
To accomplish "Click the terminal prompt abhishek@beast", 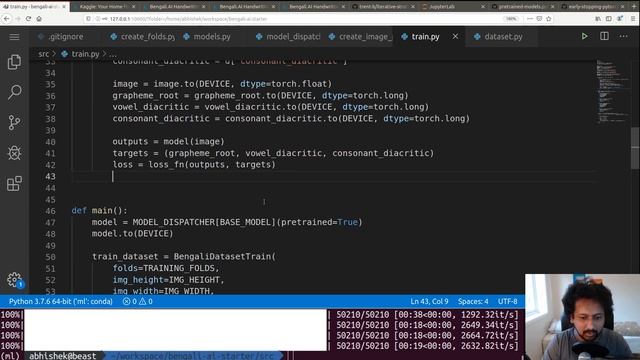I will (62, 356).
